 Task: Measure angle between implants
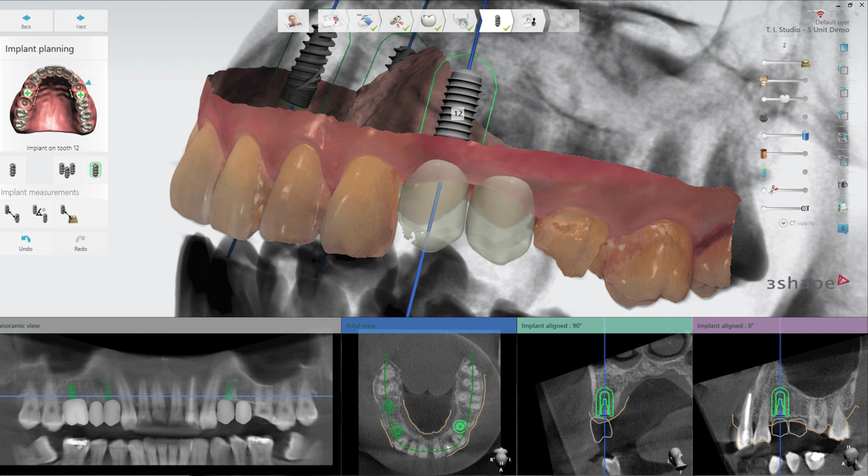click(x=40, y=213)
